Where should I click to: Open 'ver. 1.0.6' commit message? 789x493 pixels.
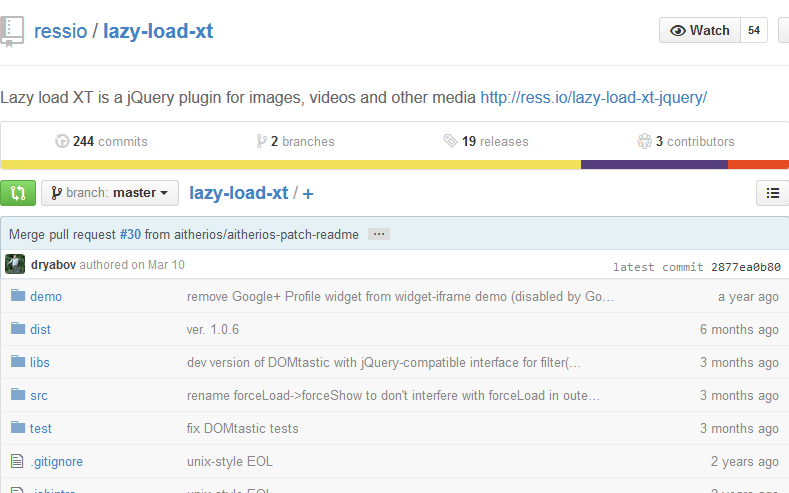coord(213,330)
